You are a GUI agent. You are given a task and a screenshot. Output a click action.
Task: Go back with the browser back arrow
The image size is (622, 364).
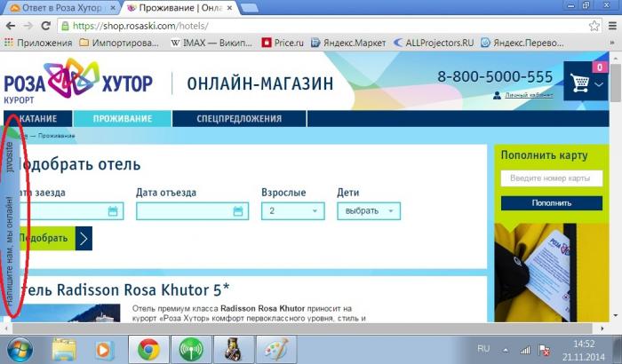[11, 26]
